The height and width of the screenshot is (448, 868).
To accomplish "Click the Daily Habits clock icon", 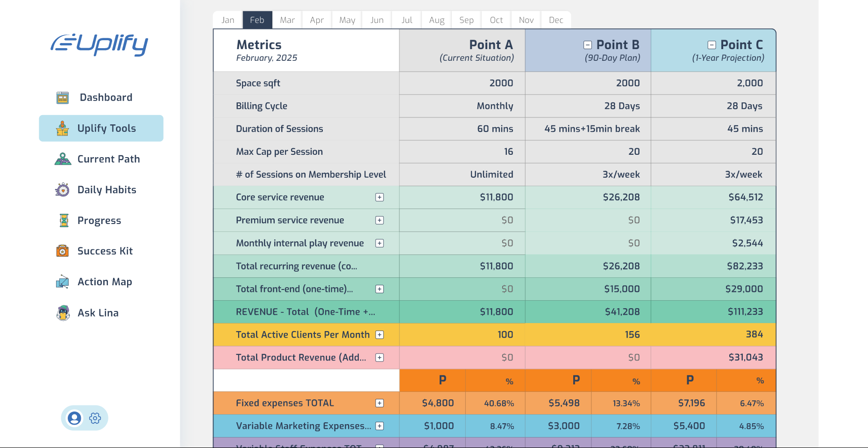I will (x=63, y=190).
